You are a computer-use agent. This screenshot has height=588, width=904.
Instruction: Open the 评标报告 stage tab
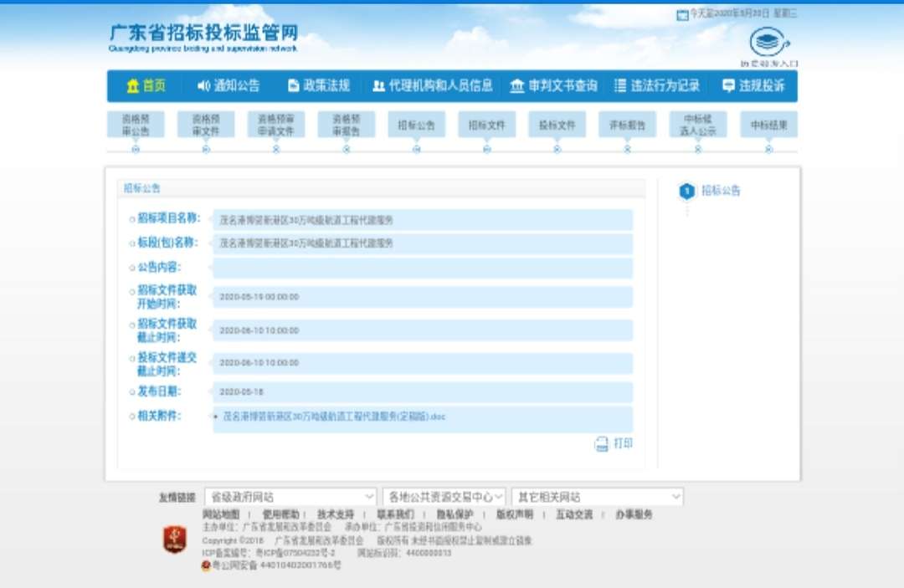[x=627, y=125]
